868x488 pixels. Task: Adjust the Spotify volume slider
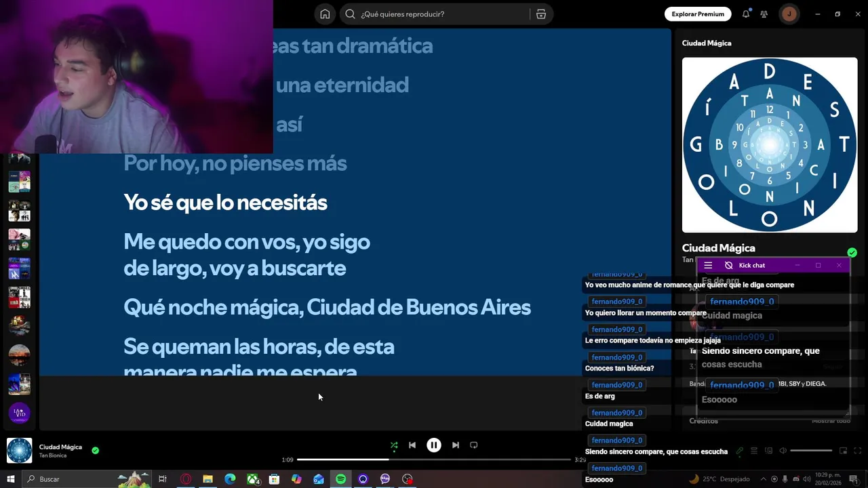[x=811, y=451]
